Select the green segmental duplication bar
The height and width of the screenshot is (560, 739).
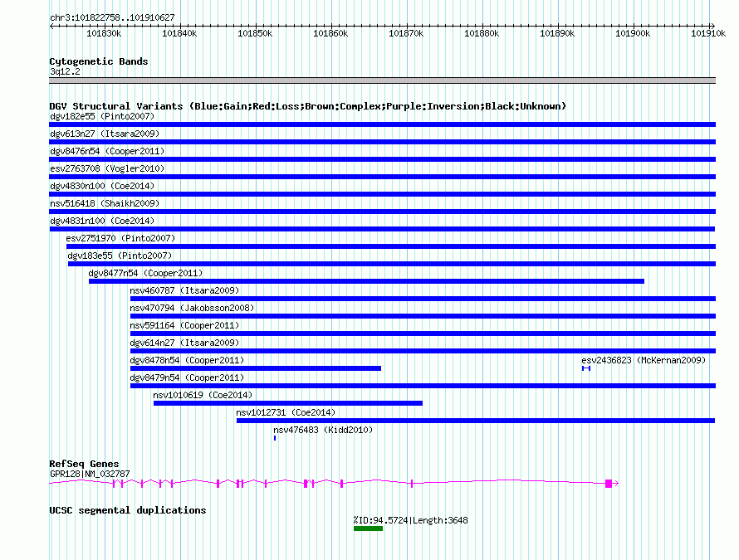point(368,528)
